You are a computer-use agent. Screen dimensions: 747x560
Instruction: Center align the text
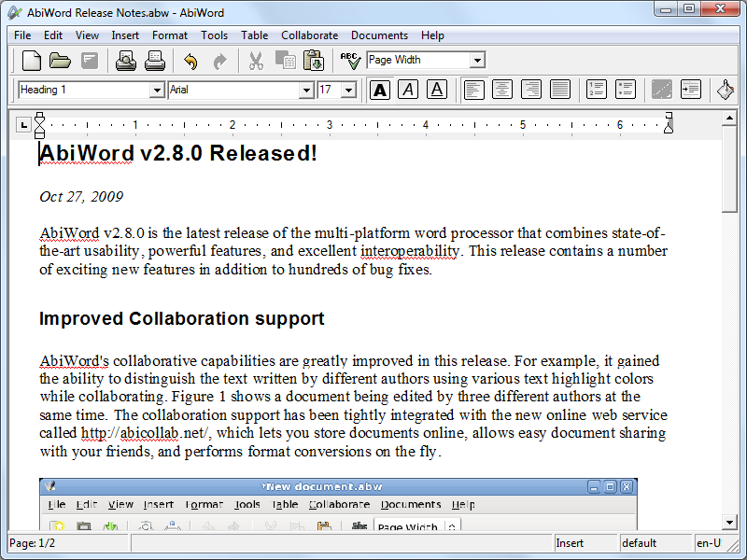(x=502, y=90)
